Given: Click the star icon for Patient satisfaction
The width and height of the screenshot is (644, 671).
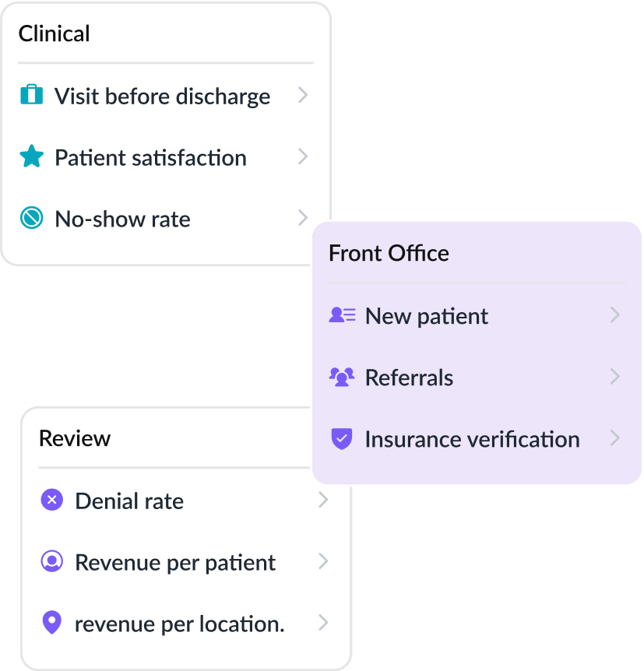Looking at the screenshot, I should (x=31, y=157).
